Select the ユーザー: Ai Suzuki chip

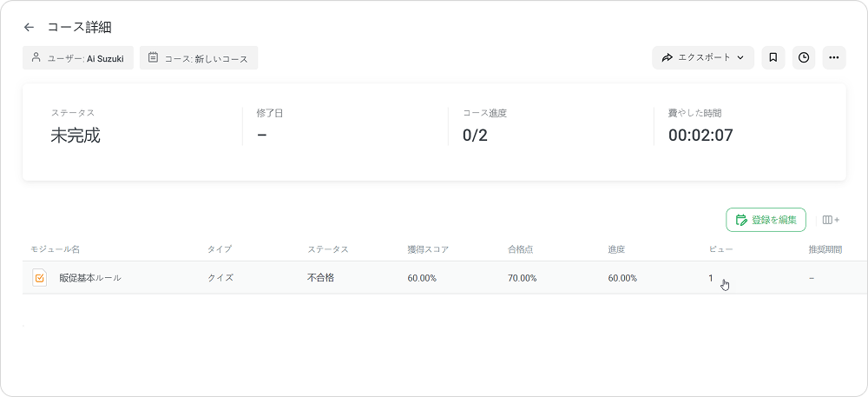click(78, 58)
